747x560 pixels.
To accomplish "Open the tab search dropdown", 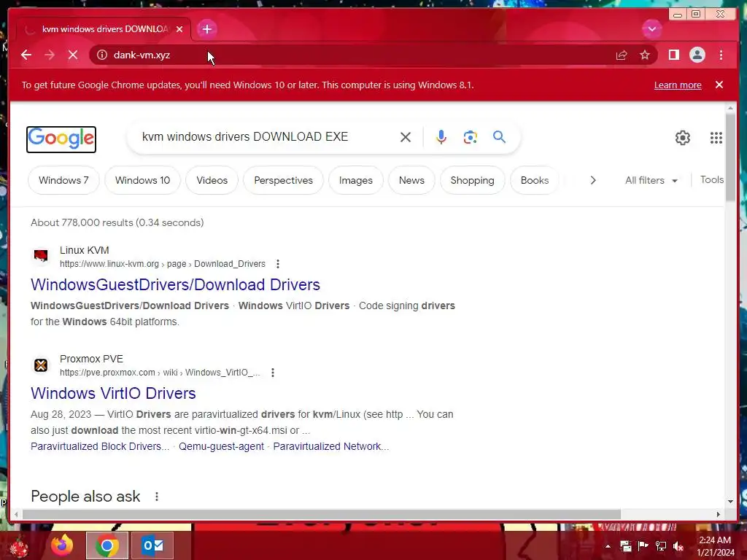I will point(651,29).
